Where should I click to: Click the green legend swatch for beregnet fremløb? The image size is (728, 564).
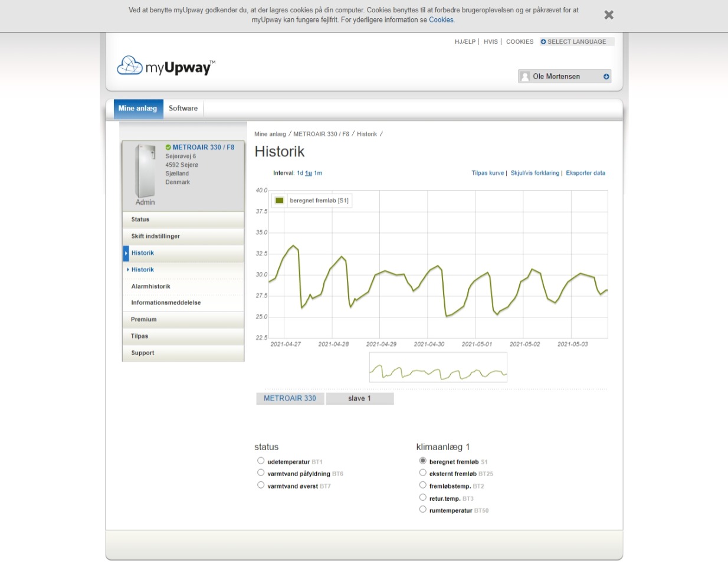[280, 201]
